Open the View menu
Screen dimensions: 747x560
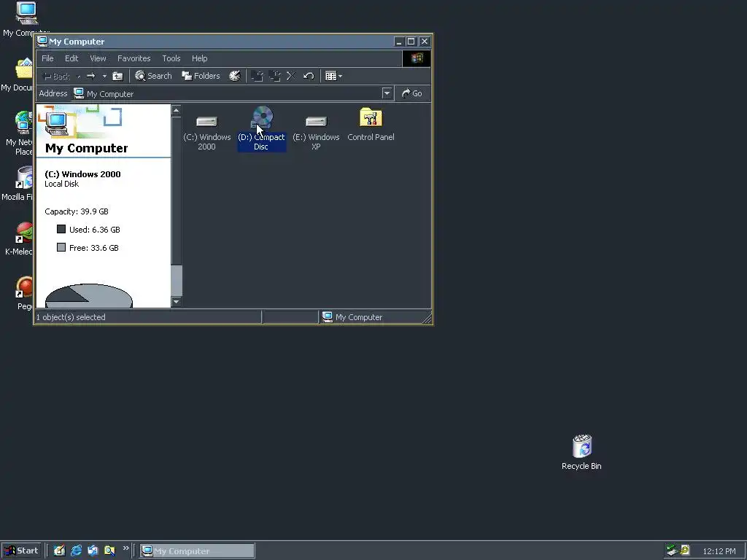[x=98, y=58]
